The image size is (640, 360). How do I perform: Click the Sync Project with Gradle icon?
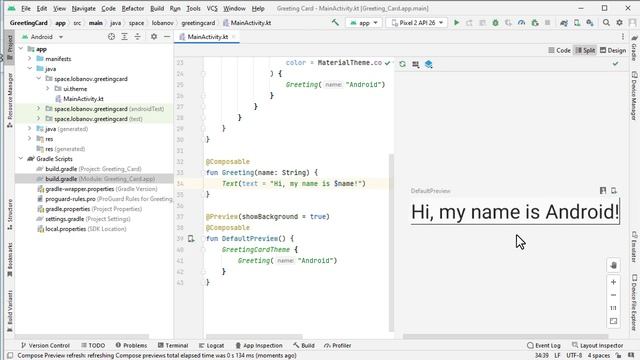[564, 23]
